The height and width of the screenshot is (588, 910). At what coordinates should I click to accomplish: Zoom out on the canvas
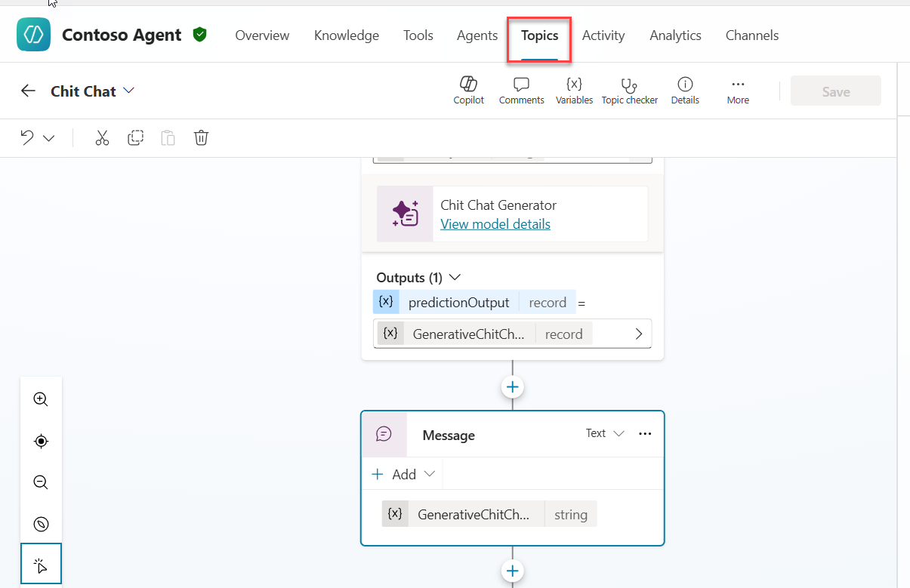click(42, 482)
